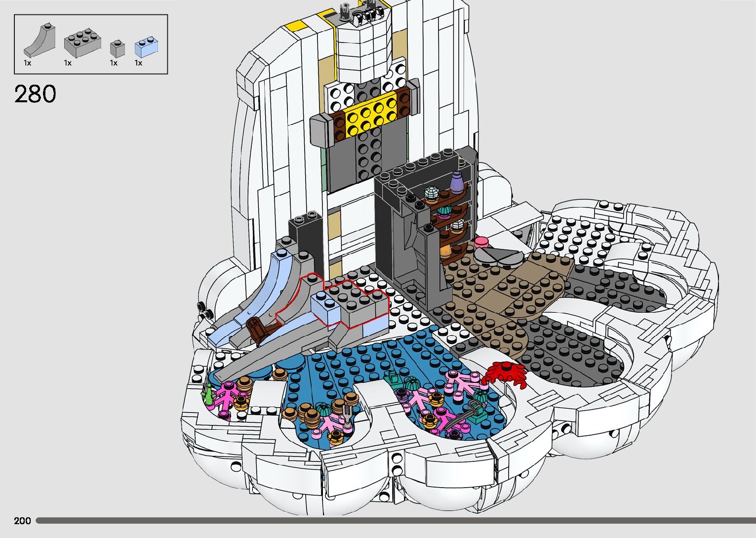756x538 pixels.
Task: Click the page number 200
Action: [x=22, y=521]
